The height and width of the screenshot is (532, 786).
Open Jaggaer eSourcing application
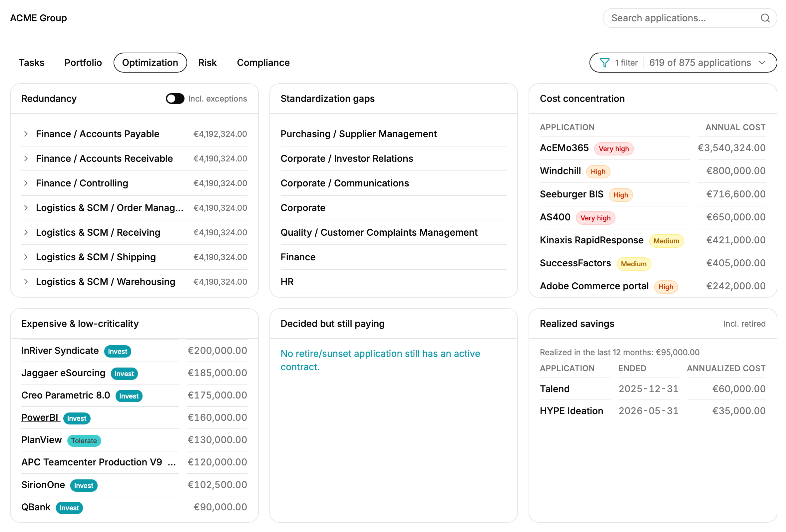point(63,373)
